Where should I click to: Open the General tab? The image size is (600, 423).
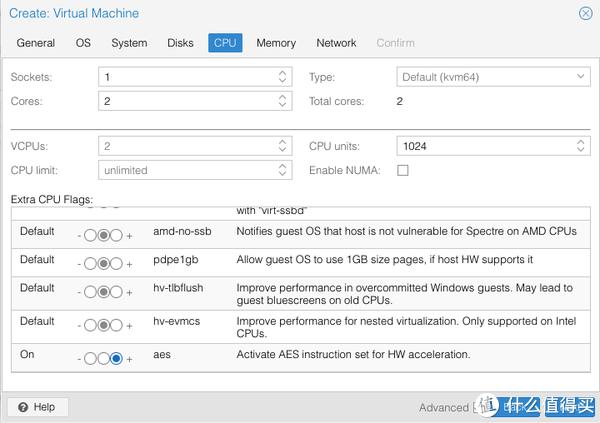click(x=36, y=43)
